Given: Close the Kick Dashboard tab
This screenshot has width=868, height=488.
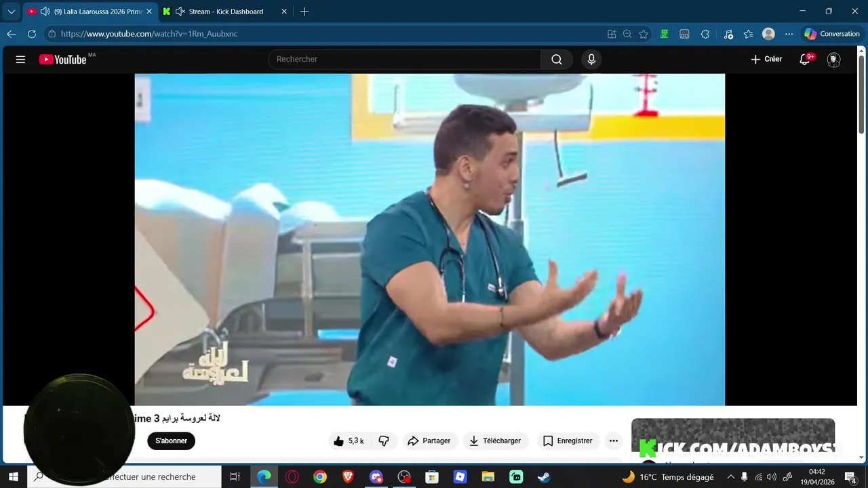Looking at the screenshot, I should pos(284,12).
